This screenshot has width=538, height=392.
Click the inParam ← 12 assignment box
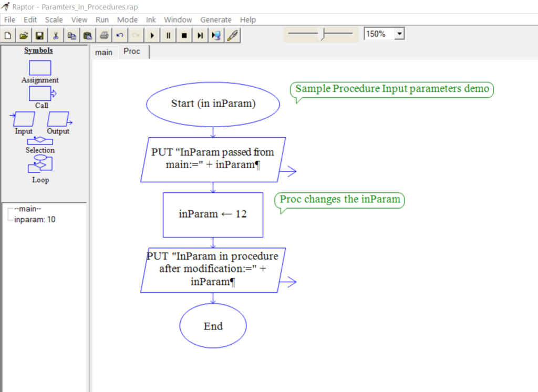[213, 214]
